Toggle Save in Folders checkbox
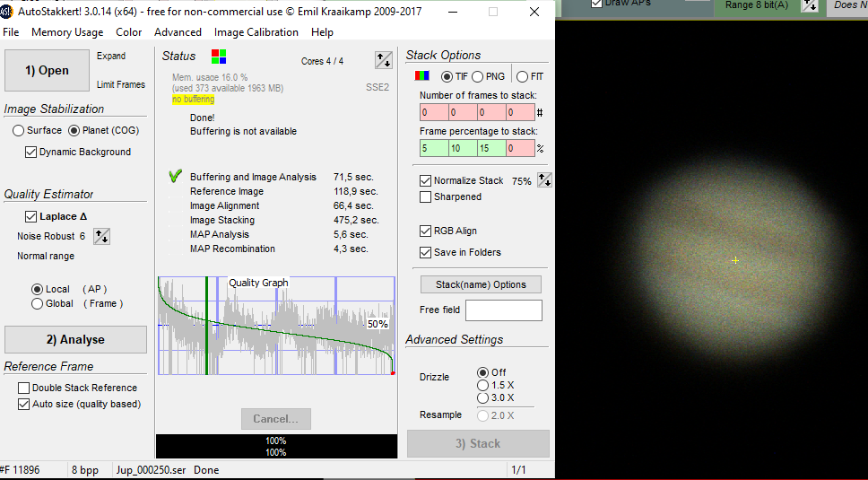 pyautogui.click(x=425, y=252)
